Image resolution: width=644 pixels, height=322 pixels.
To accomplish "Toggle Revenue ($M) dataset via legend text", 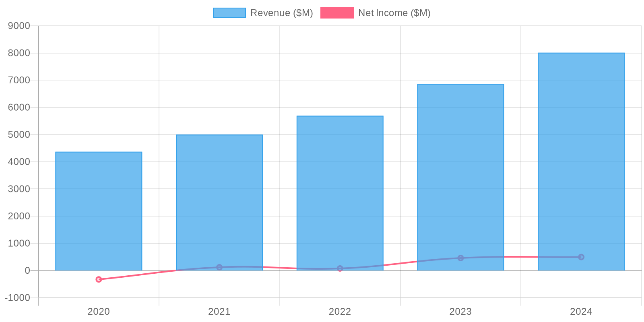I will (x=281, y=13).
